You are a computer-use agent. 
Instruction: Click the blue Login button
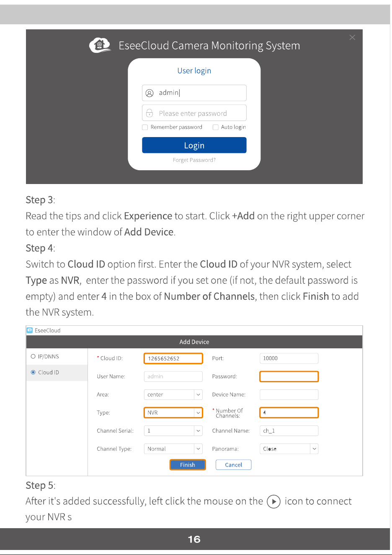click(194, 145)
